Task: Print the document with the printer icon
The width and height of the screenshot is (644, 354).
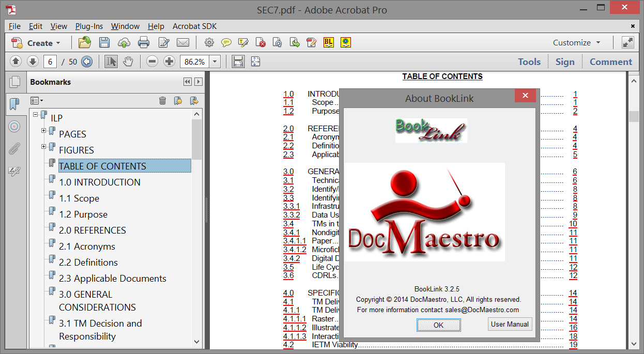Action: [x=144, y=43]
